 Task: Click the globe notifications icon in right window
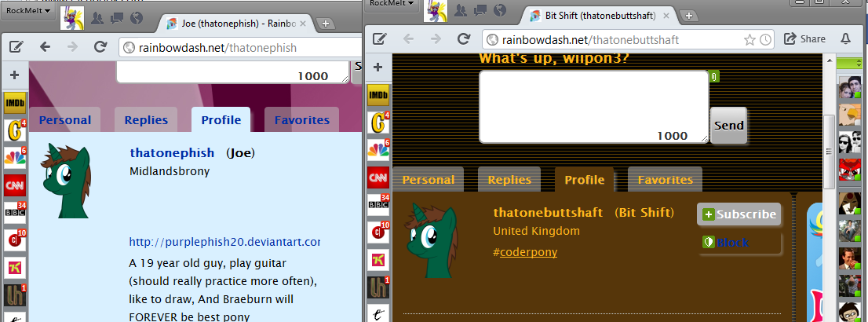pos(500,10)
